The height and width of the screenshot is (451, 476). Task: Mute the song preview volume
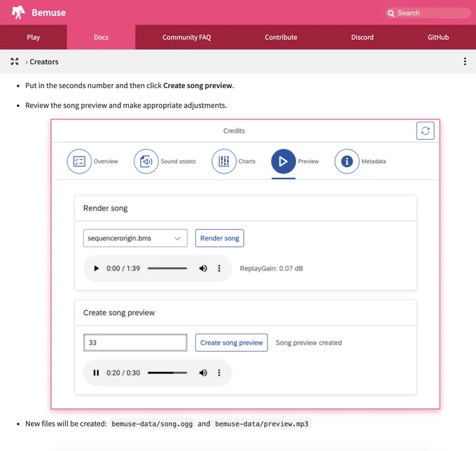[203, 373]
